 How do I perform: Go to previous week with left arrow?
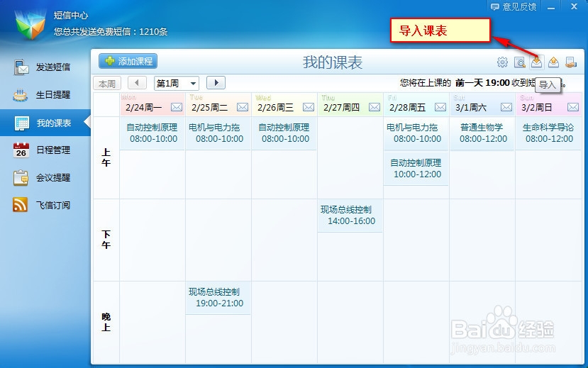pos(137,82)
